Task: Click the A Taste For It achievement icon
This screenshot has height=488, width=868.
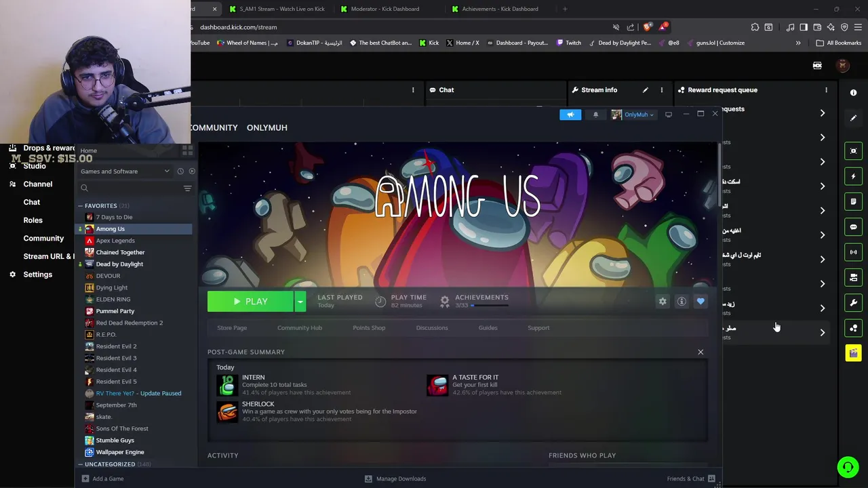Action: pos(437,385)
